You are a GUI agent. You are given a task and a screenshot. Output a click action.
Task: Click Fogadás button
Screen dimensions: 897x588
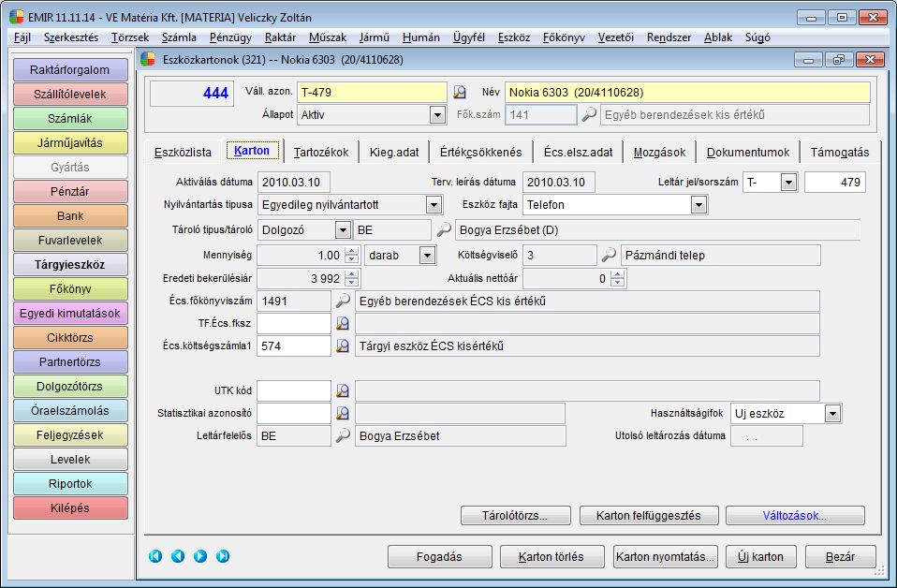439,556
